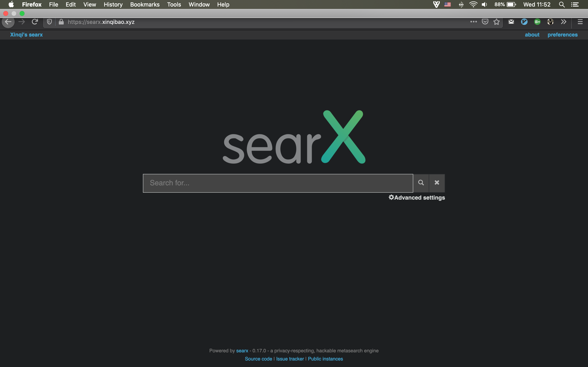Open the envelope mail extension dropdown
Image resolution: width=588 pixels, height=367 pixels.
[x=511, y=22]
